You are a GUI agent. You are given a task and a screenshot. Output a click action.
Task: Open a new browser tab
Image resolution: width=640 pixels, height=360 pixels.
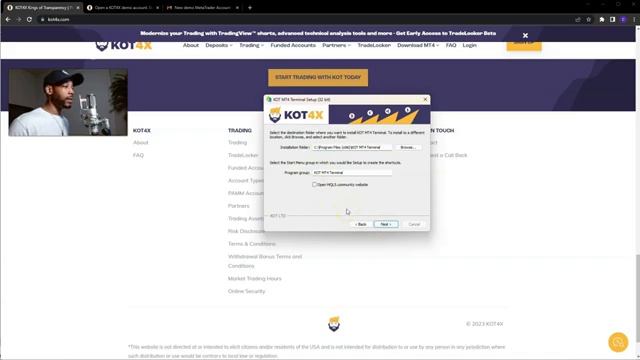coord(250,7)
